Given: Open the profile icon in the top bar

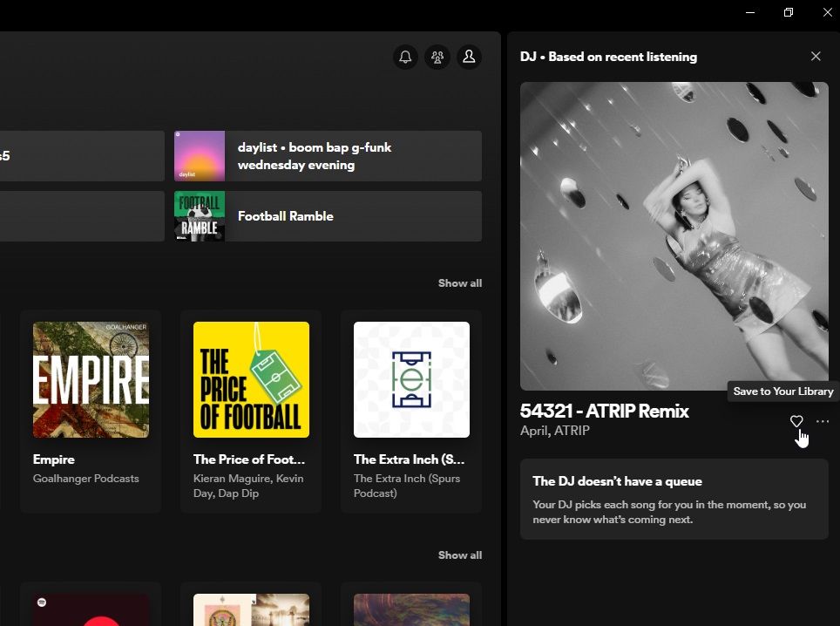Looking at the screenshot, I should tap(469, 56).
